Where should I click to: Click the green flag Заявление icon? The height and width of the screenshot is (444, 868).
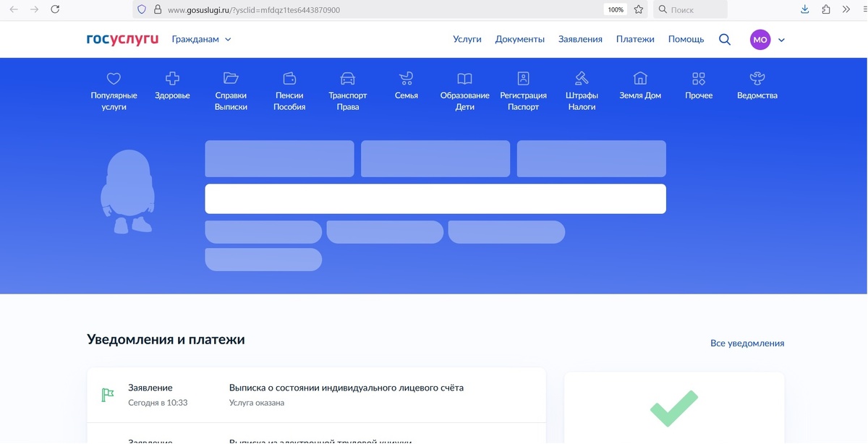coord(107,395)
